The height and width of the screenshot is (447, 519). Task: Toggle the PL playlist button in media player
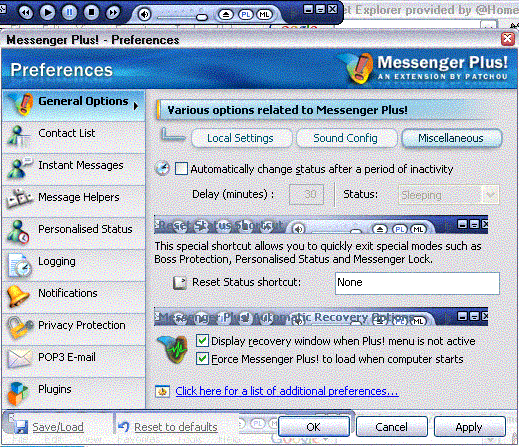246,14
